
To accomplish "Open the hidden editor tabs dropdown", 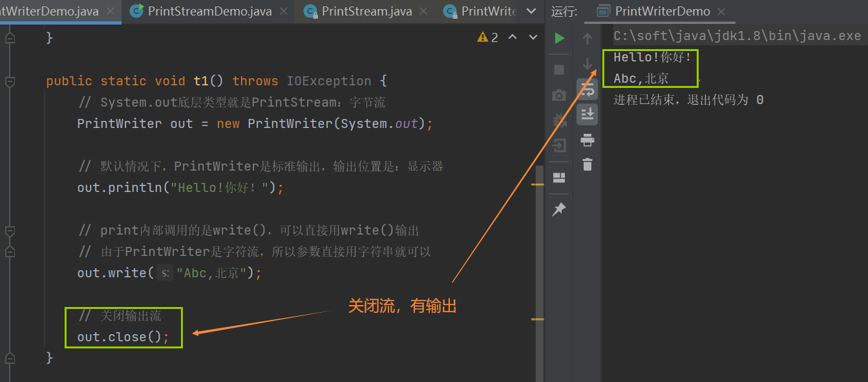I will [531, 12].
